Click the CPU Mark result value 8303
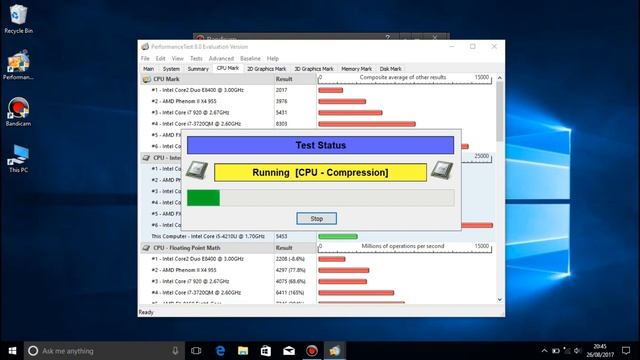 click(281, 124)
